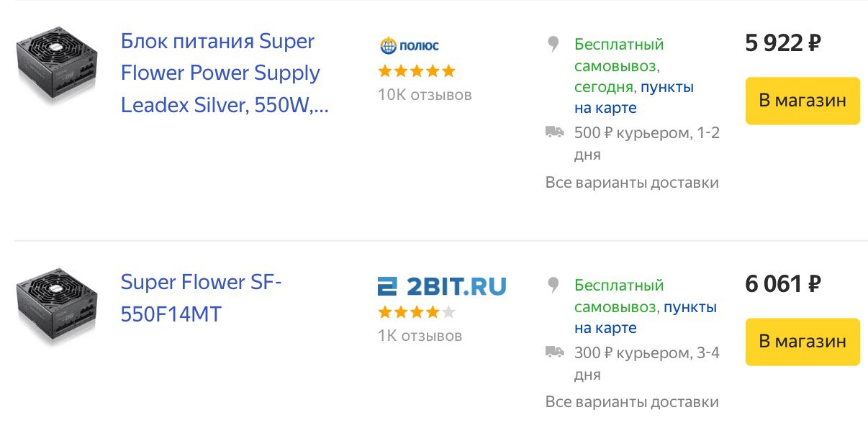This screenshot has height=438, width=868.
Task: Click the courier truck icon near 500 ₽
Action: [x=554, y=132]
